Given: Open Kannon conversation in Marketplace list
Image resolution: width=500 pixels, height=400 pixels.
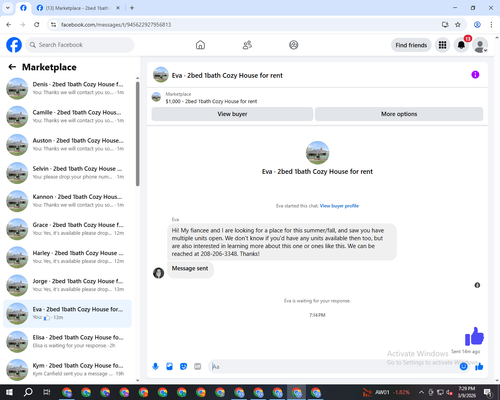Looking at the screenshot, I should point(68,201).
